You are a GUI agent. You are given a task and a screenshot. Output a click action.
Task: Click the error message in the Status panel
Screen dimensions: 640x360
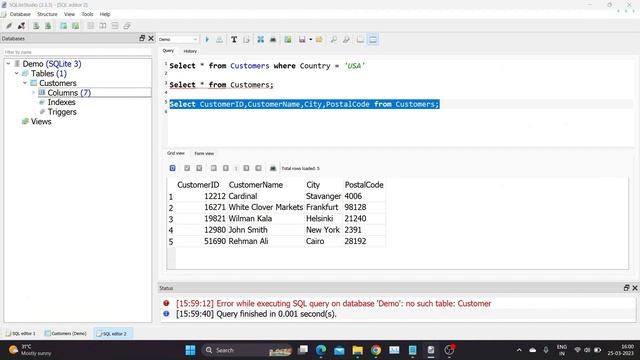point(333,304)
